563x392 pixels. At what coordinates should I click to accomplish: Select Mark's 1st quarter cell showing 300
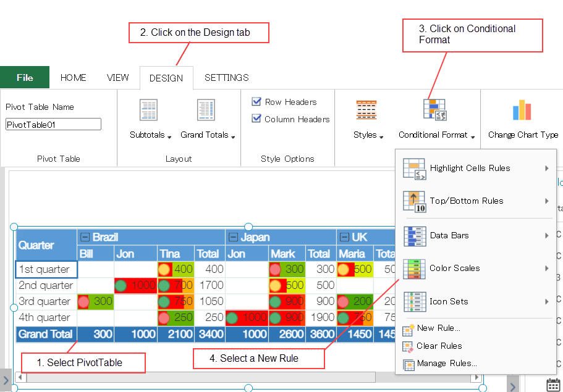click(x=287, y=269)
